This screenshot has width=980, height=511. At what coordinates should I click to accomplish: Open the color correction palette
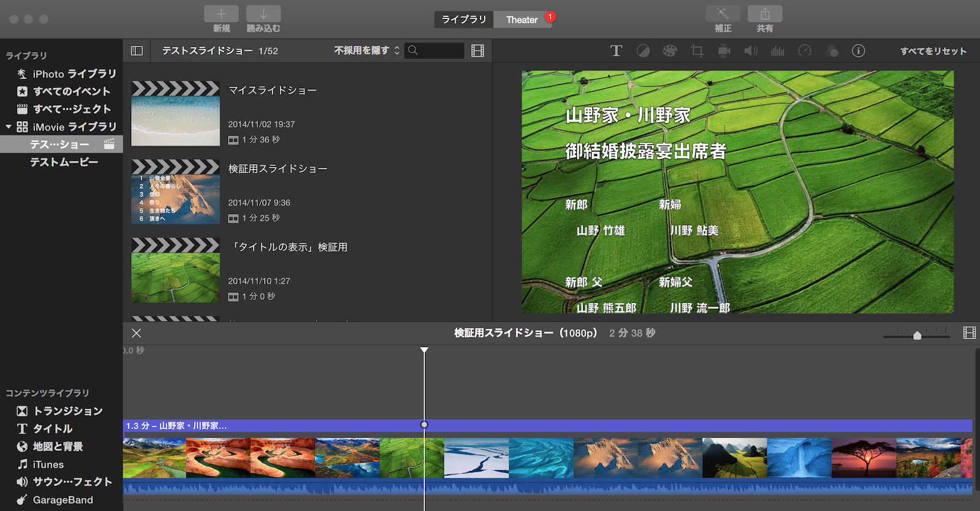click(670, 51)
